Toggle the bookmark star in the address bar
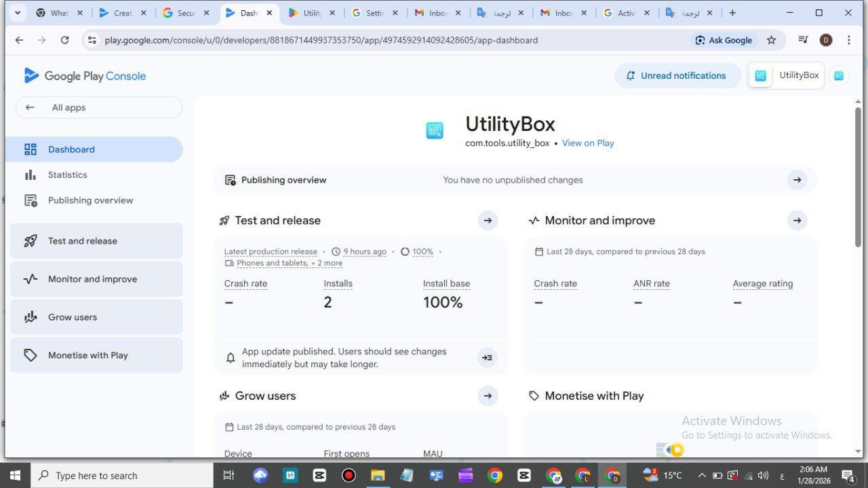This screenshot has height=488, width=868. (771, 40)
